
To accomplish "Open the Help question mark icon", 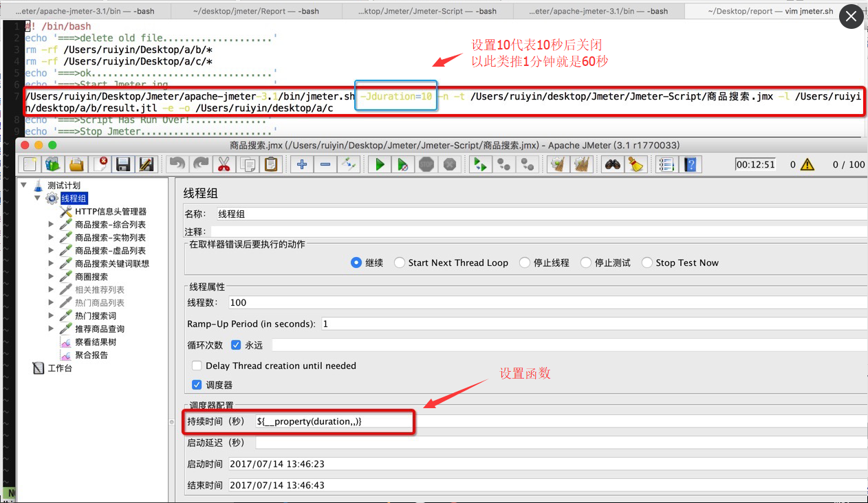I will click(691, 164).
